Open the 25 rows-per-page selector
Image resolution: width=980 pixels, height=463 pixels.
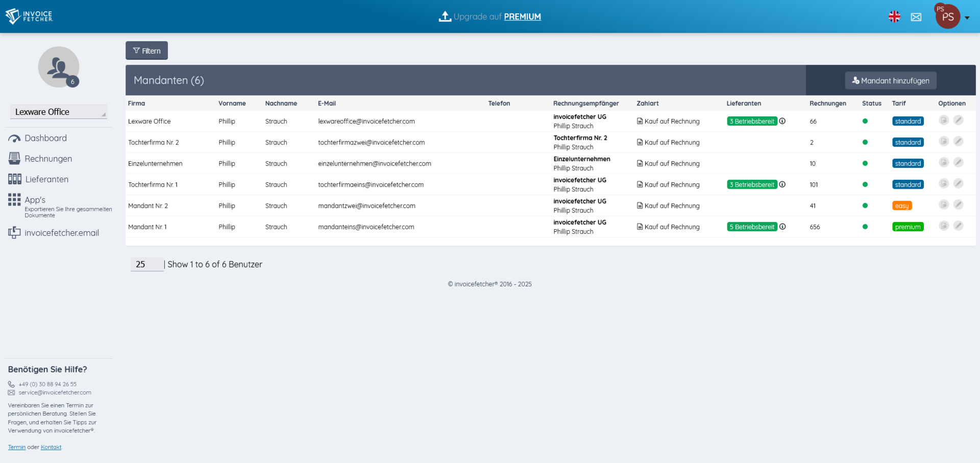point(146,264)
